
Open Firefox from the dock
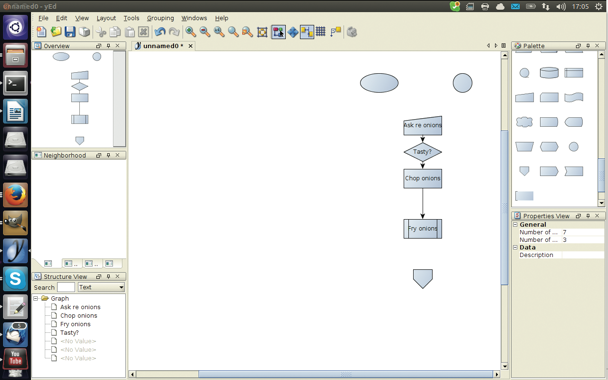point(16,194)
